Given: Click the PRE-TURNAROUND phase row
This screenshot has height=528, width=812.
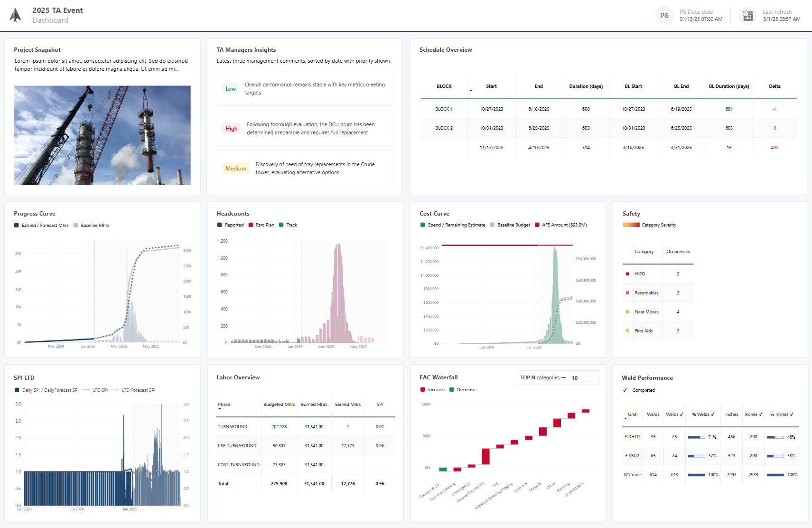Looking at the screenshot, I should coord(306,446).
